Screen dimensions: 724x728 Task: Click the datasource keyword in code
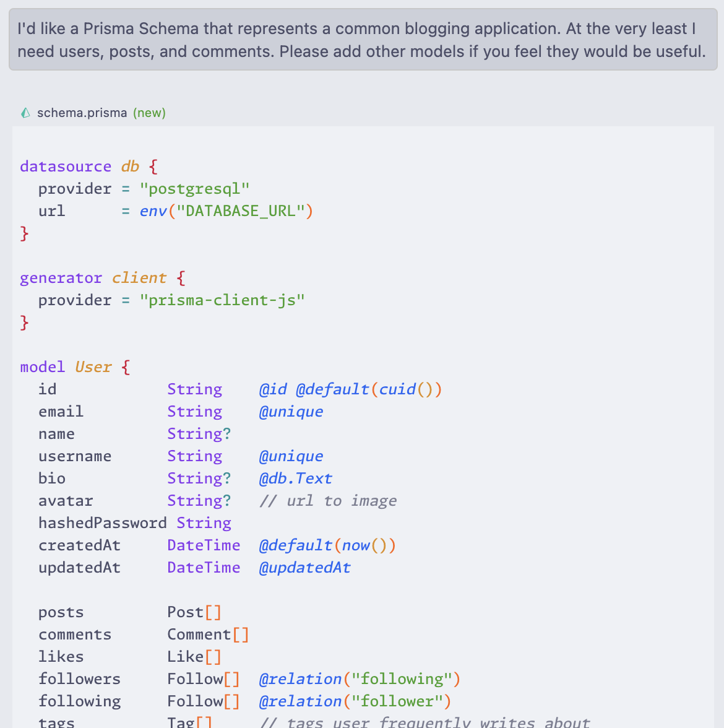pyautogui.click(x=66, y=167)
